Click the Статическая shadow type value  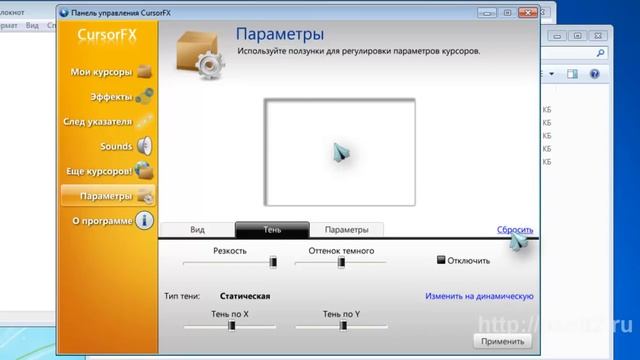point(245,296)
